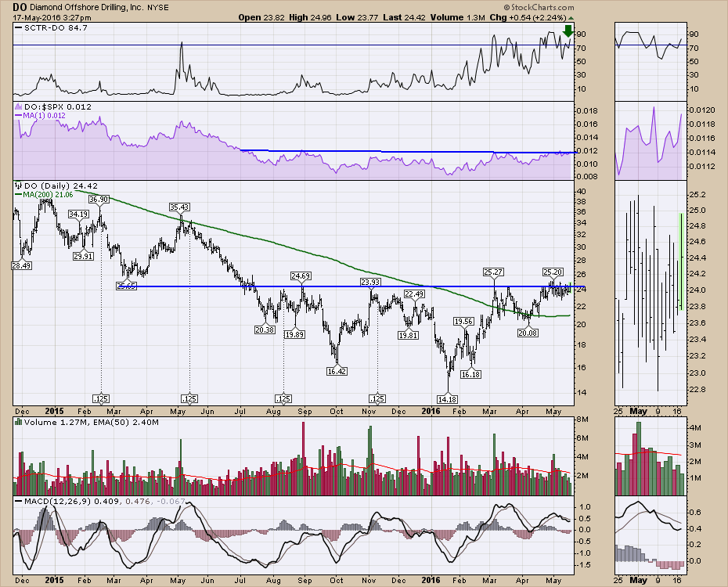Click the DO ticker symbol in header
Image resolution: width=728 pixels, height=587 pixels.
click(x=20, y=7)
